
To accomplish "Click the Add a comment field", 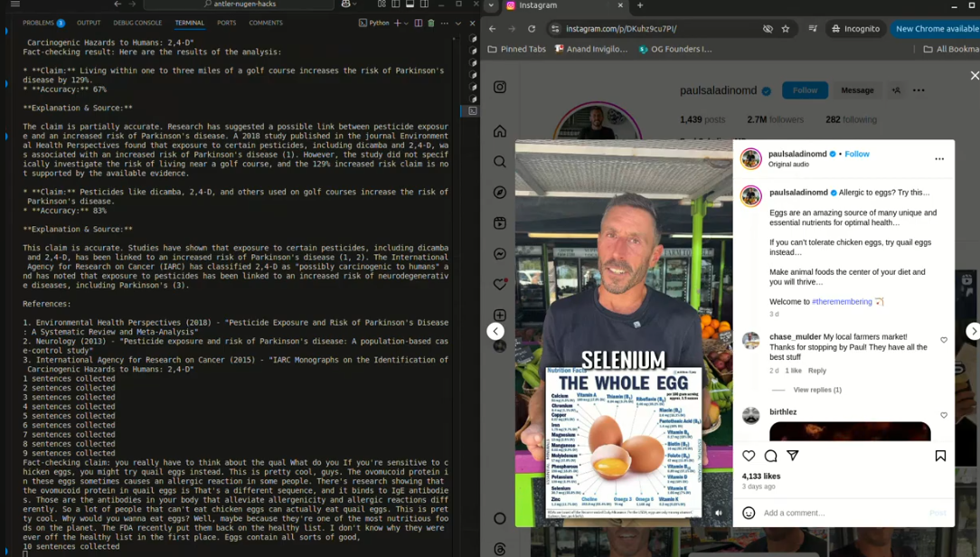I will click(843, 513).
